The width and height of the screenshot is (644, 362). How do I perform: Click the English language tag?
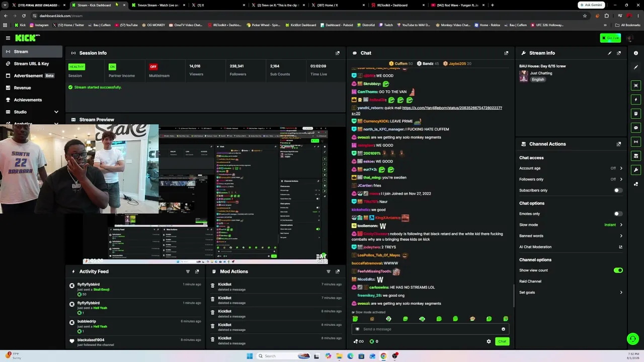538,79
